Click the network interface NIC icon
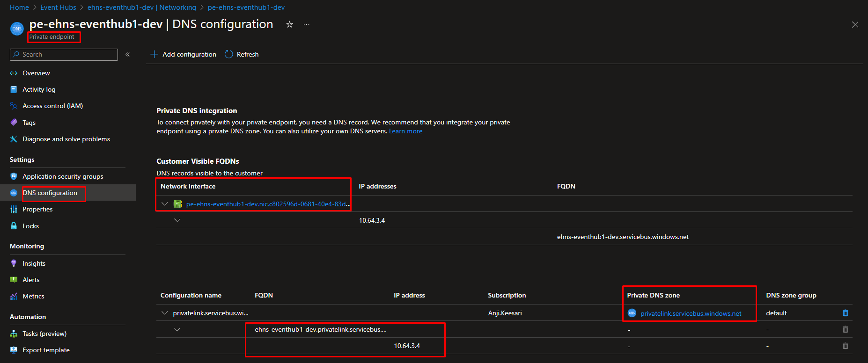The height and width of the screenshot is (363, 868). click(178, 204)
